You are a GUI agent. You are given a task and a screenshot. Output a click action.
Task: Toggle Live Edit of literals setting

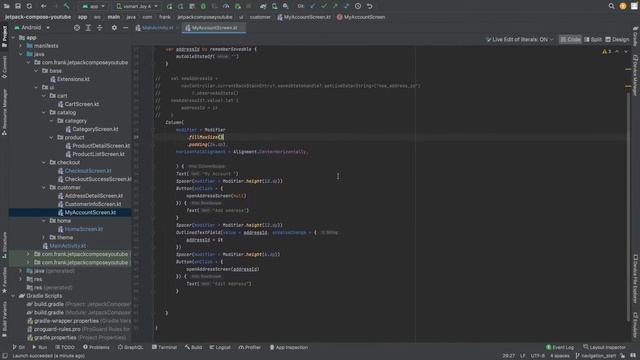point(520,40)
